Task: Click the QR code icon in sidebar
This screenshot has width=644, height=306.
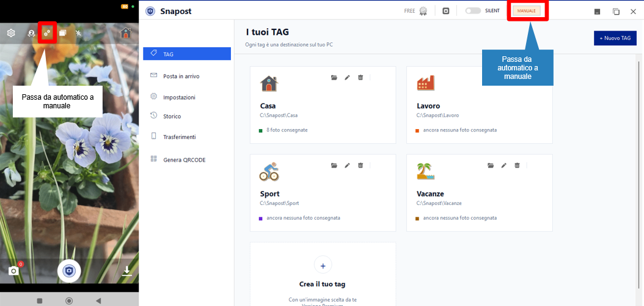Action: pyautogui.click(x=154, y=159)
